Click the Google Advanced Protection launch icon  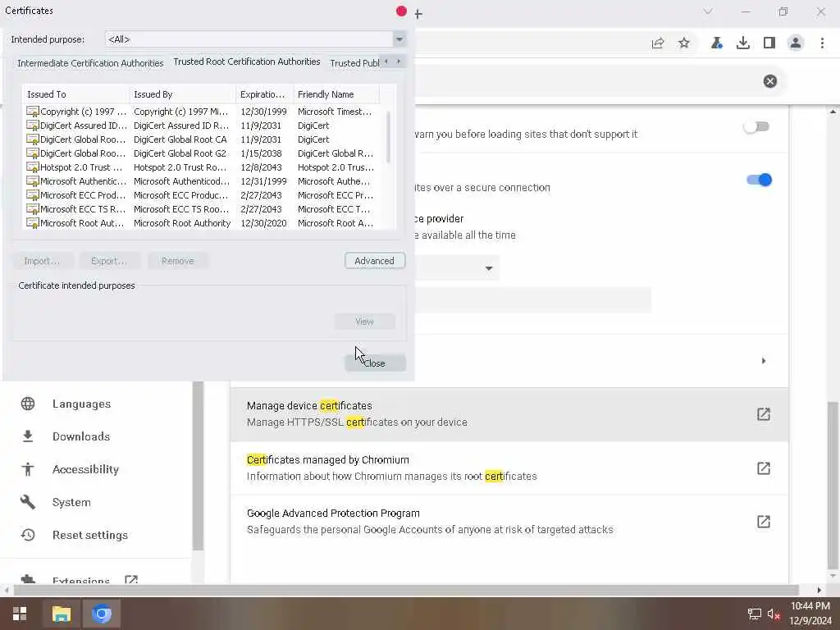(x=764, y=522)
